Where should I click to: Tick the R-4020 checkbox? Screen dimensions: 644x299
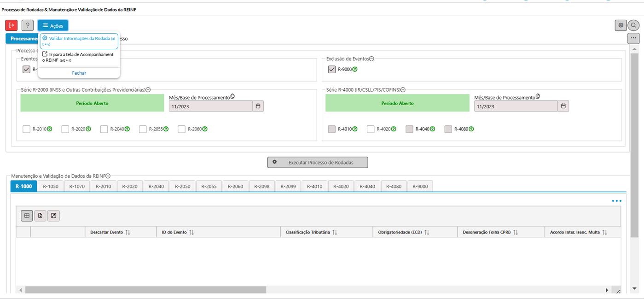pos(371,129)
